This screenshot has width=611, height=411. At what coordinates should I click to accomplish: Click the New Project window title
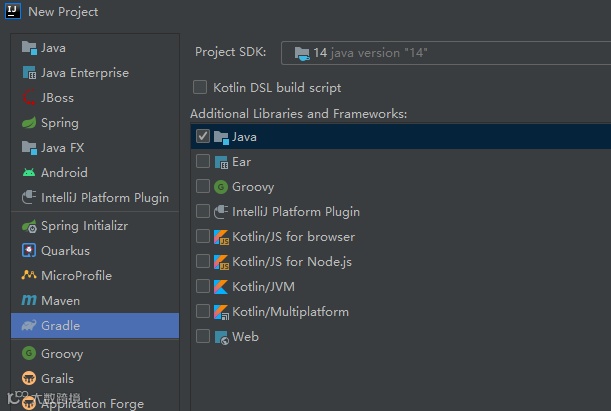point(63,12)
